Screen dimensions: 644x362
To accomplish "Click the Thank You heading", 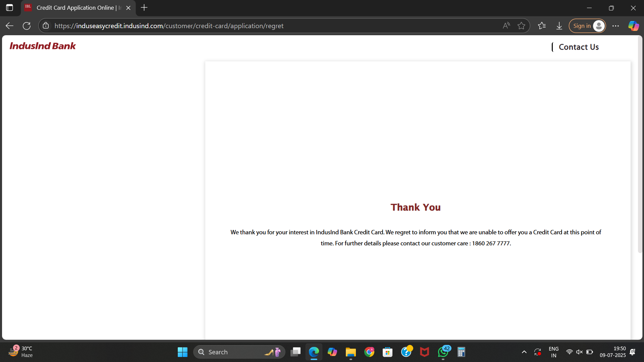I will (416, 207).
